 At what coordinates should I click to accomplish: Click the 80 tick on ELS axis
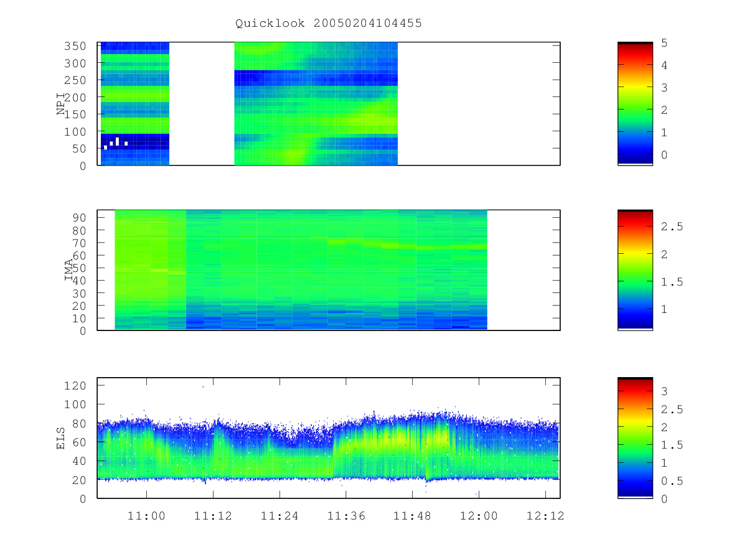pyautogui.click(x=80, y=423)
